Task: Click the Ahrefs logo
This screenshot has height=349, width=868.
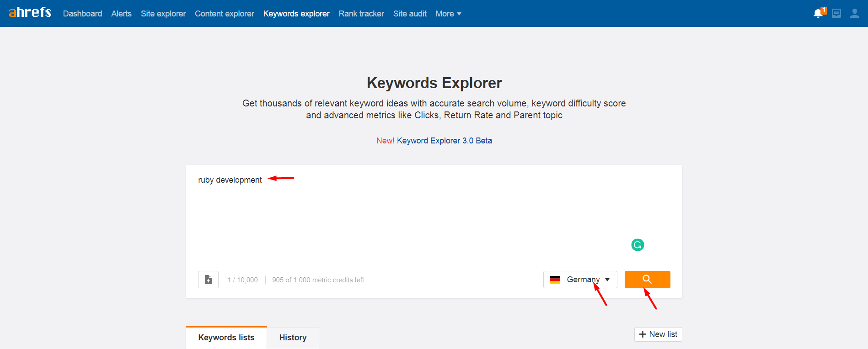Action: tap(30, 13)
